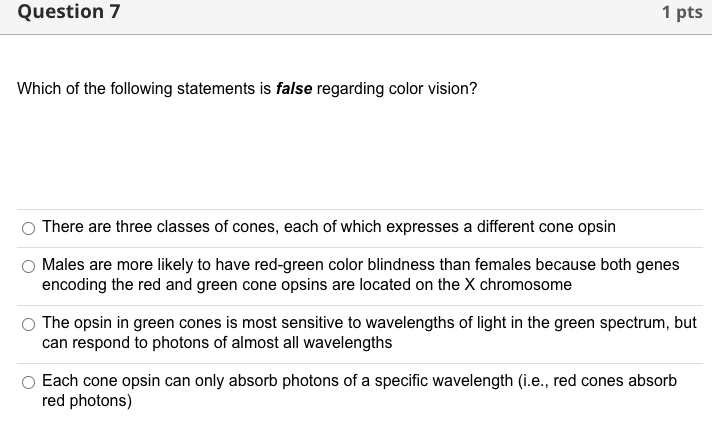Click the words 'regarding color vision?' in the prompt
The image size is (712, 438).
(x=397, y=89)
